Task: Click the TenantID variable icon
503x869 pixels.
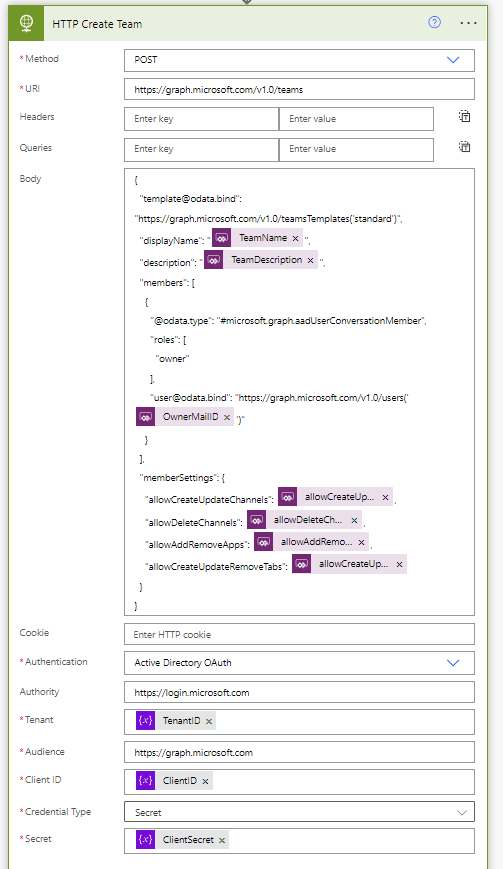Action: point(145,720)
